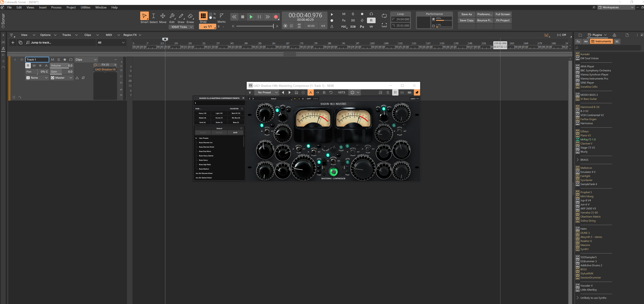Viewport: 644px width, 304px height.
Task: Adjust Track 1 Pan slider
Action: [x=37, y=72]
